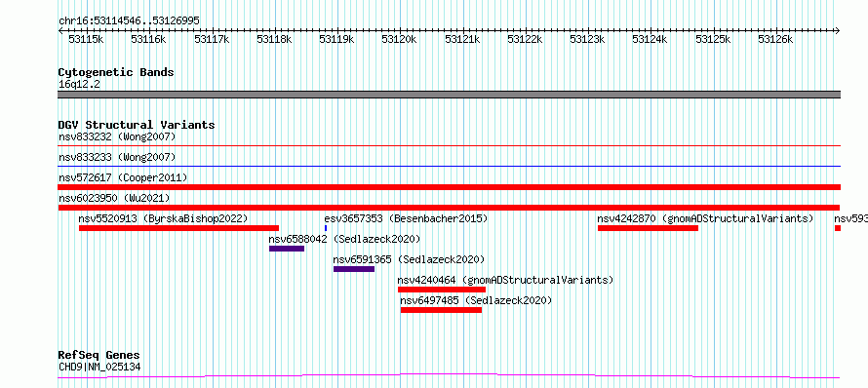
Task: Click the chr16:53114546..53126995 coordinates label
Action: click(129, 21)
